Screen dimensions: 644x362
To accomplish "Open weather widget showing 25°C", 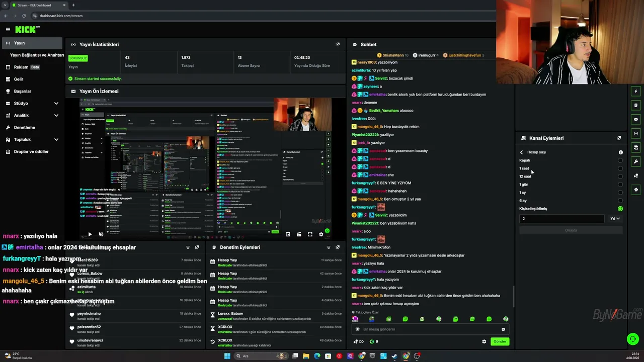I will [18, 356].
